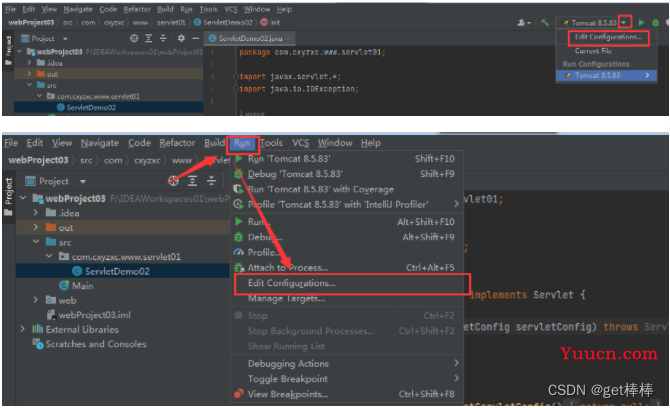Open the Navigate menu in the IDE with Tomcat dropdown open
Viewport: 670px width, 408px height.
78,9
